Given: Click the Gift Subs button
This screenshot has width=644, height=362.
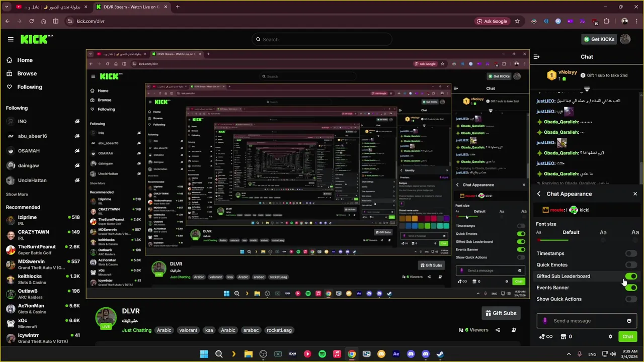Looking at the screenshot, I should click(x=501, y=313).
